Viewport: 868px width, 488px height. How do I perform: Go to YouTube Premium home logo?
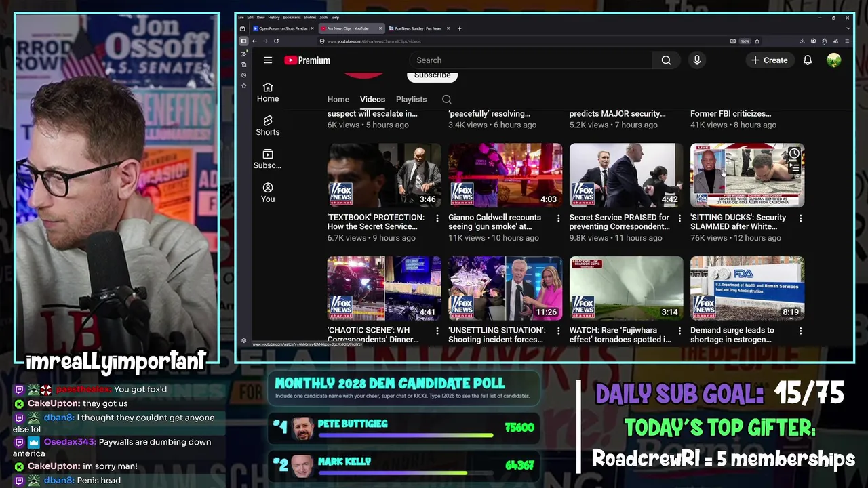pos(307,60)
